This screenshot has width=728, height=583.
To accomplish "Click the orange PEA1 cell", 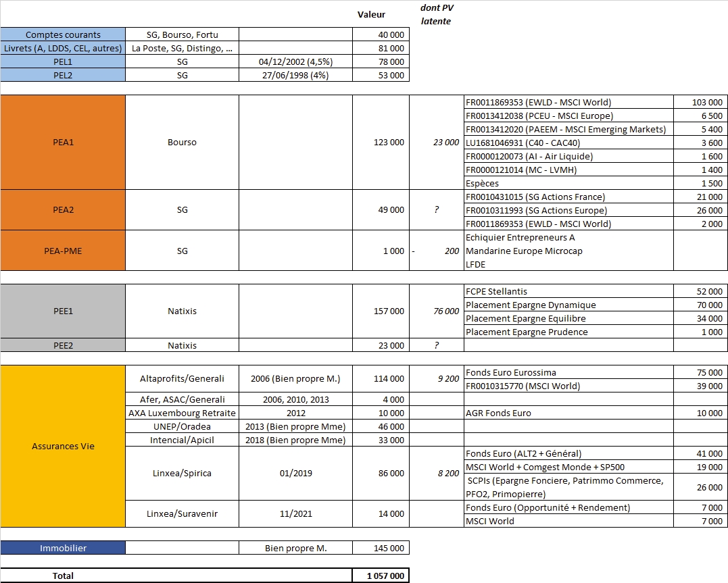I will click(x=63, y=143).
